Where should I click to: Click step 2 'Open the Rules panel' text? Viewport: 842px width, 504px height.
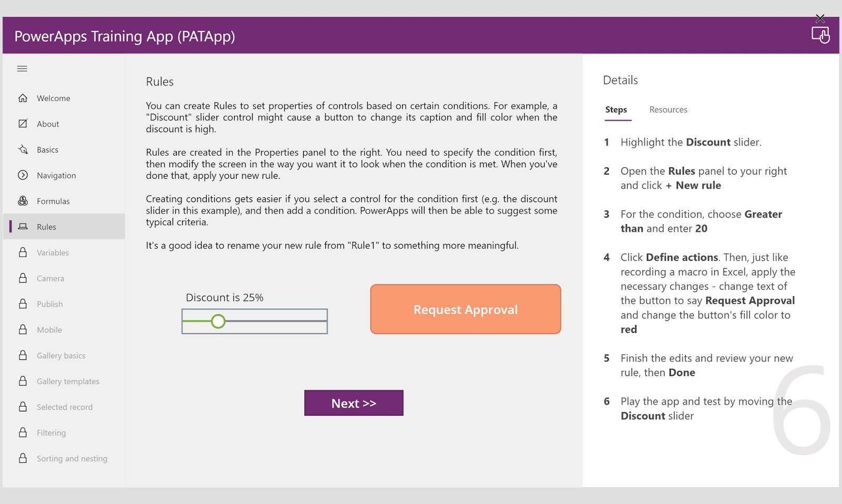coord(704,178)
